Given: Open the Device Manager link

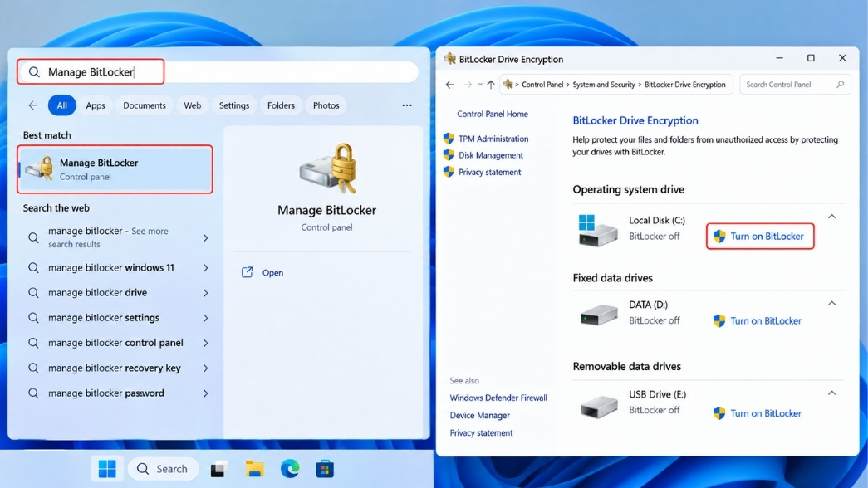Looking at the screenshot, I should point(479,416).
